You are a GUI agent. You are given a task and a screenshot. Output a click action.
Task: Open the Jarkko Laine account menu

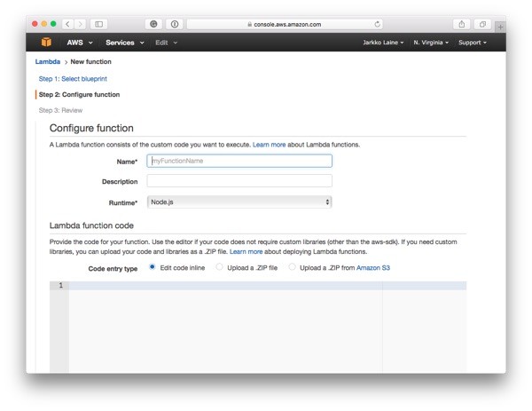pyautogui.click(x=383, y=43)
